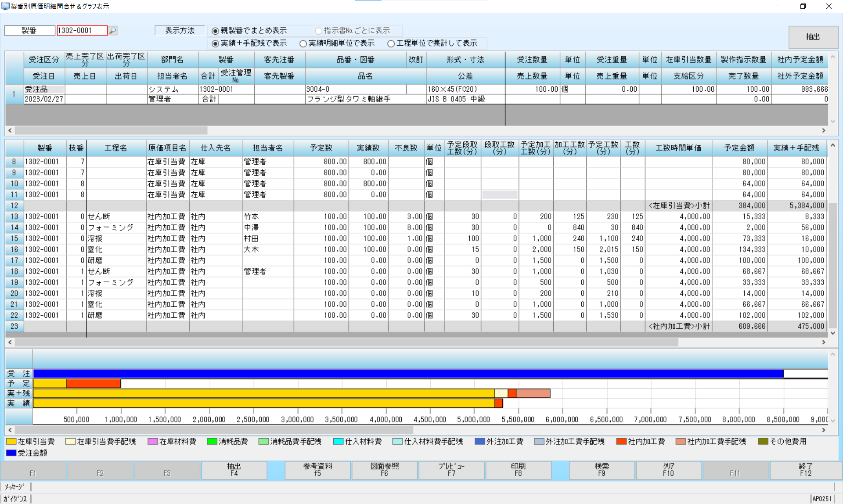
Task: Open 図面参照 F6 function key
Action: [x=385, y=470]
